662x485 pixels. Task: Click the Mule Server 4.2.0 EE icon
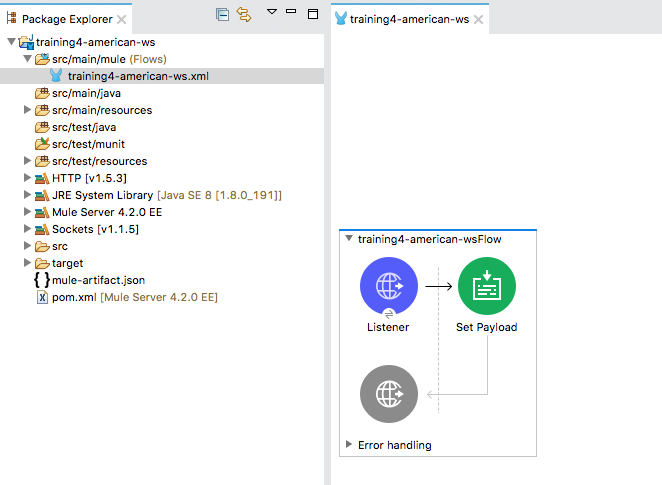point(42,212)
